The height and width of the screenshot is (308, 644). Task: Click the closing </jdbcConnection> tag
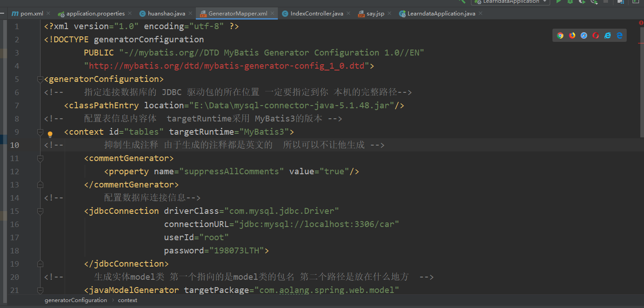click(126, 264)
